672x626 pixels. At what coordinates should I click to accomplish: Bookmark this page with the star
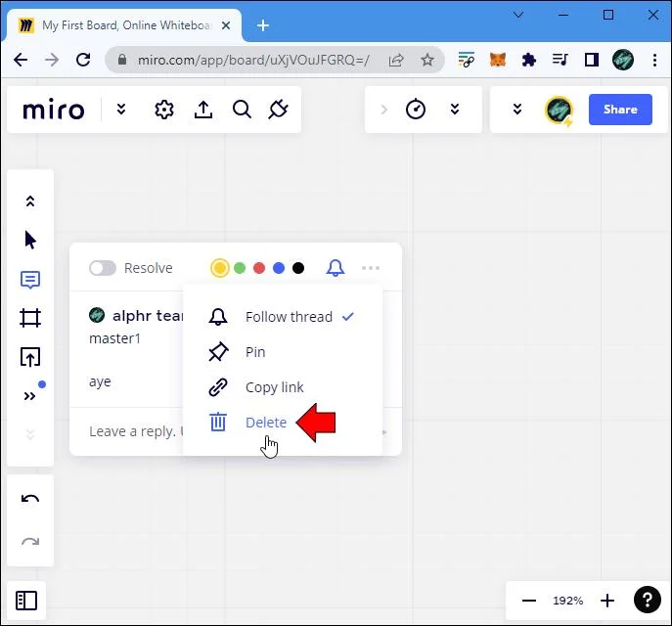click(x=426, y=60)
